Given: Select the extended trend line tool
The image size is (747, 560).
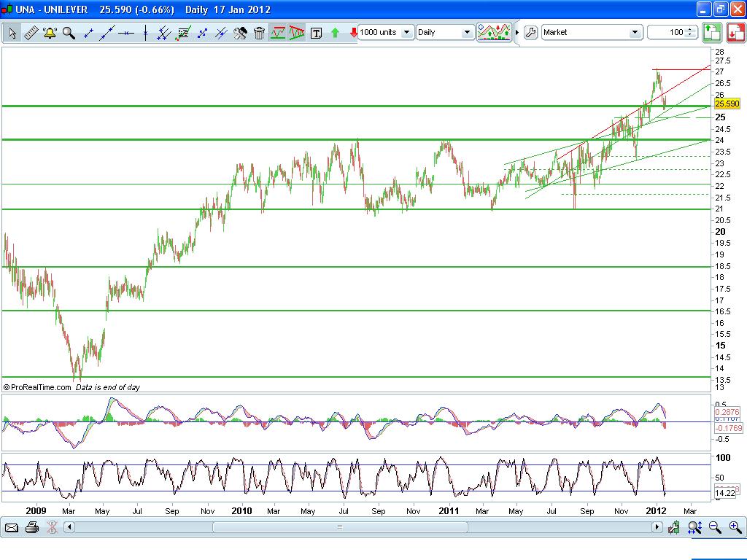Looking at the screenshot, I should [107, 33].
